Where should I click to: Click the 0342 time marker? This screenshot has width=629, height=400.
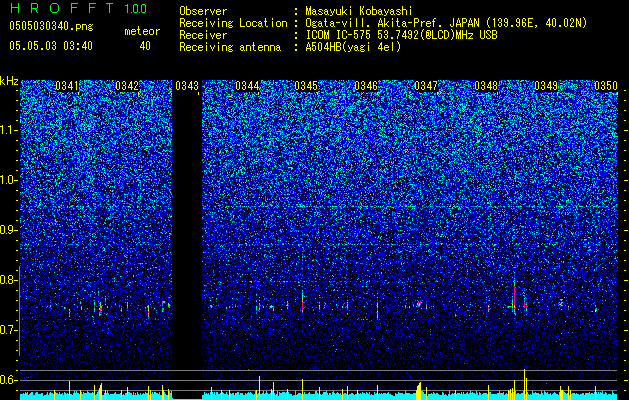coord(127,86)
